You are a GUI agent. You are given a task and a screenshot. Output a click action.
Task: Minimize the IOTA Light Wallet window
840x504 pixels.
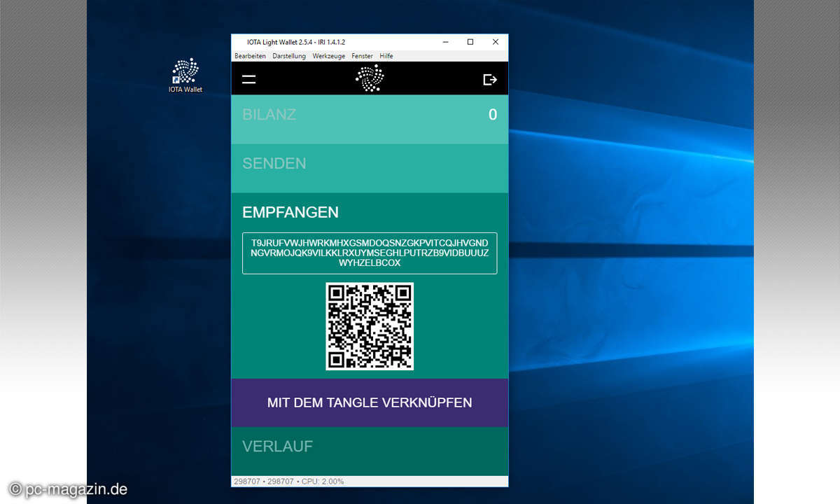point(445,42)
